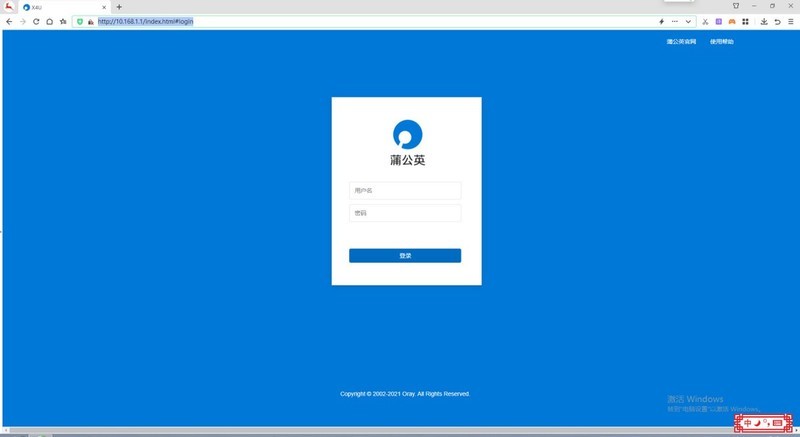This screenshot has height=437, width=800.
Task: Open the address bar three-dots menu
Action: (674, 21)
